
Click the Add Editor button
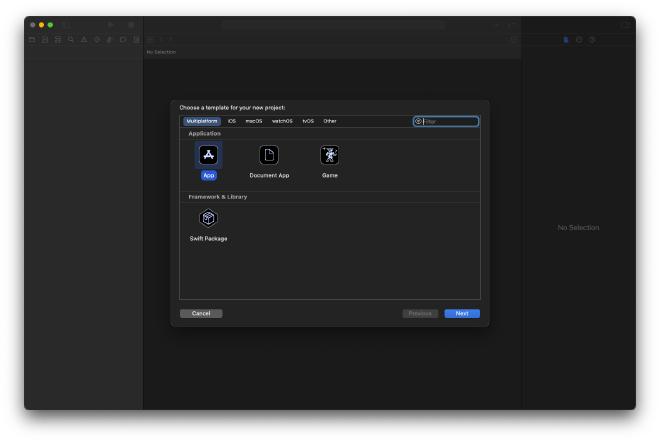[514, 40]
